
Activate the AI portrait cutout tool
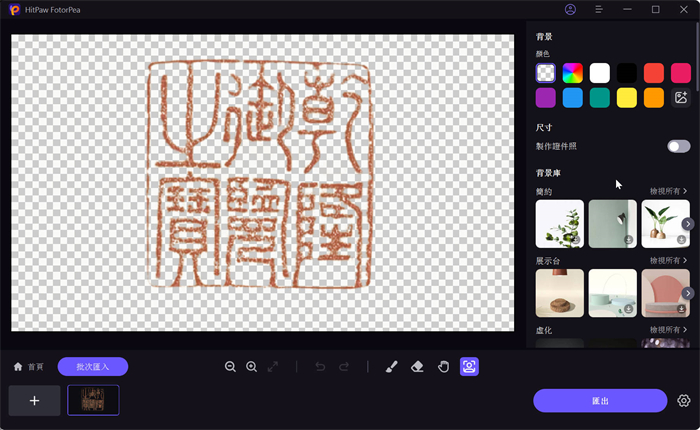[x=469, y=367]
